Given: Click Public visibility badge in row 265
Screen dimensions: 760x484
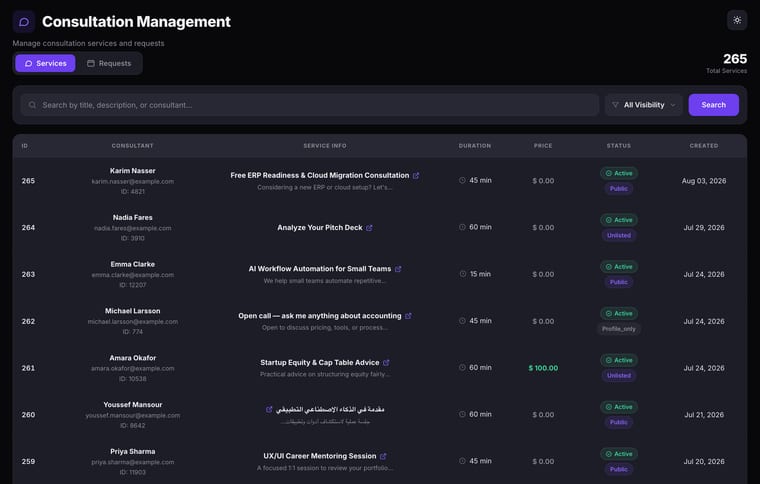Looking at the screenshot, I should pos(619,188).
